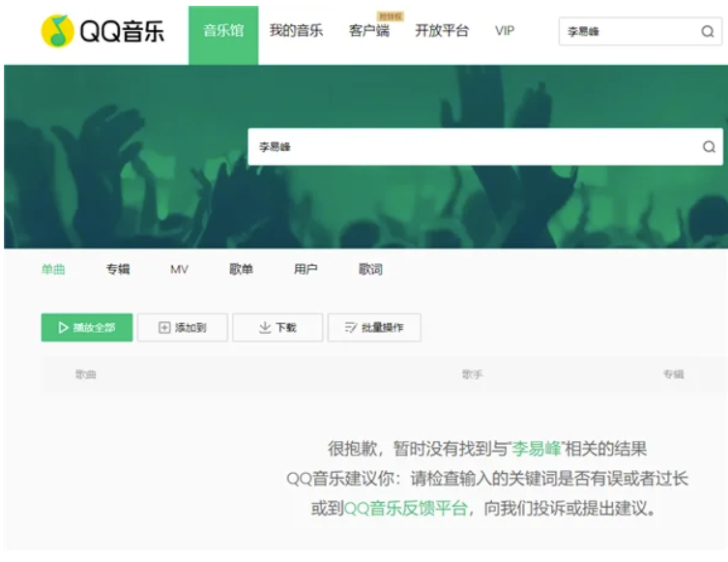Switch to the 歌词 results tab
Viewport: 728px width, 562px height.
370,269
